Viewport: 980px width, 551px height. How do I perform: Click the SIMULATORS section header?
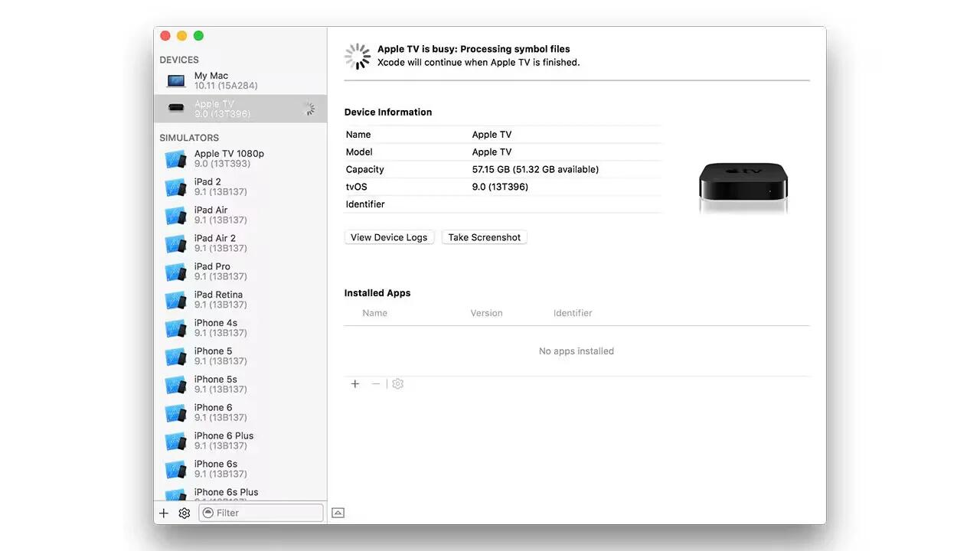pos(189,138)
